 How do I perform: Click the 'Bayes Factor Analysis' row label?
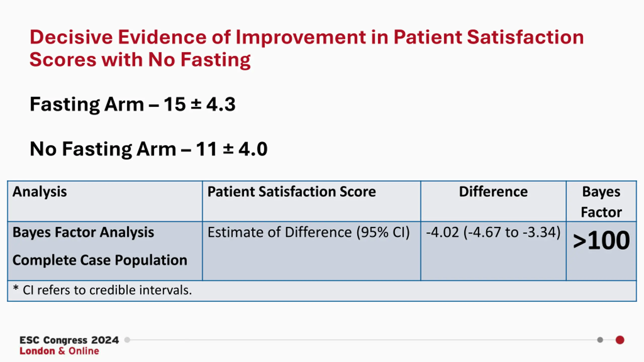(x=83, y=232)
